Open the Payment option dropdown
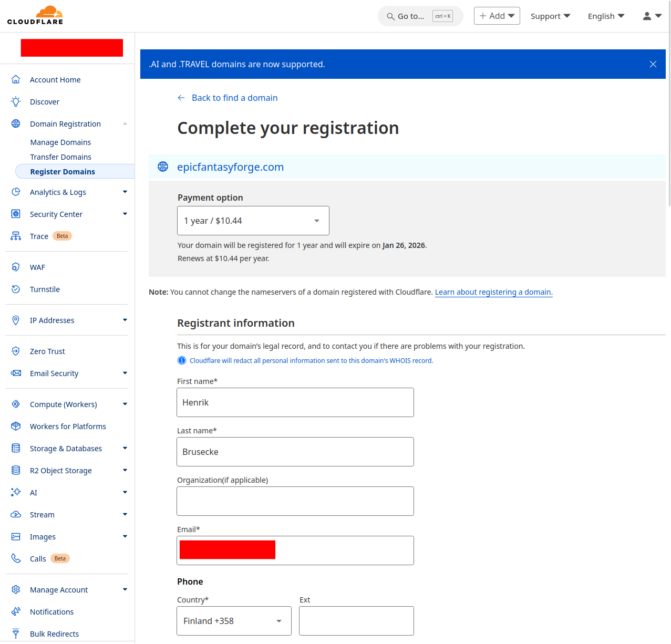 point(253,221)
